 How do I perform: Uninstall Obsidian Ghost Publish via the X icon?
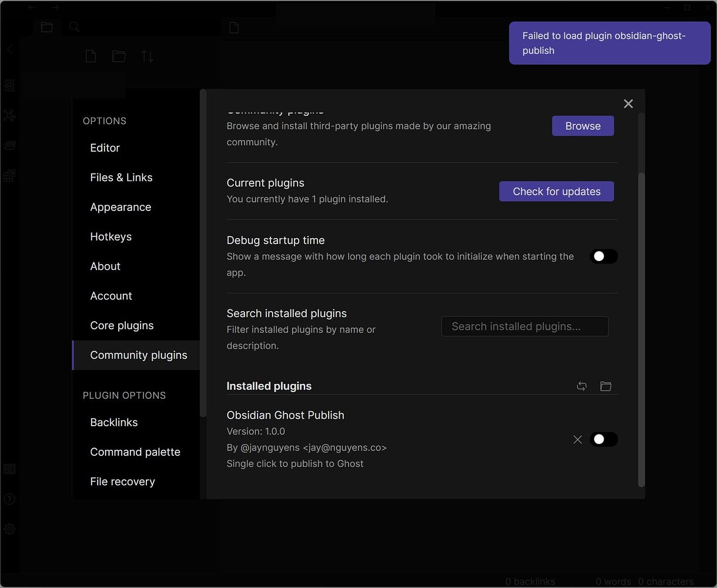577,439
